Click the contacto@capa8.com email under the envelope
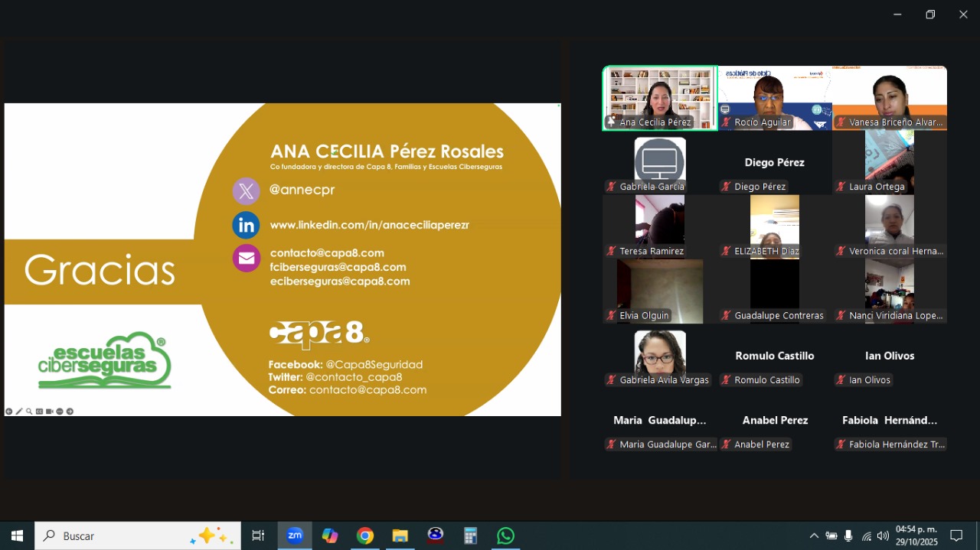 coord(327,253)
